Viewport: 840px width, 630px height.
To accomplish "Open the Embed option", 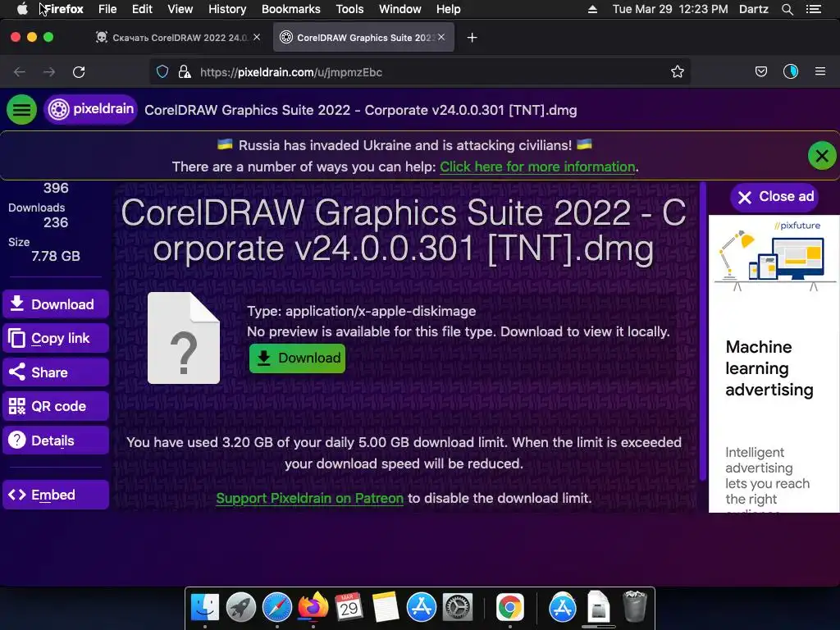I will pyautogui.click(x=56, y=495).
